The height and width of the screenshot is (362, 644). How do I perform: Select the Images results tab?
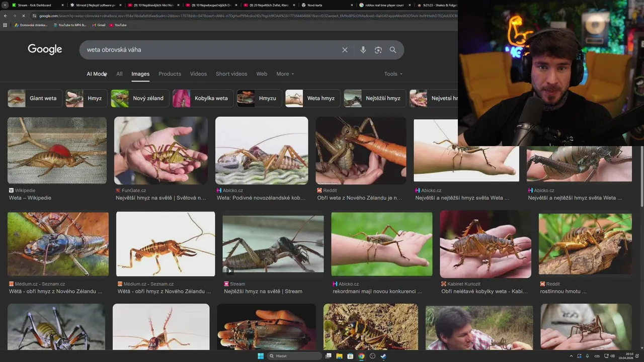click(x=140, y=74)
